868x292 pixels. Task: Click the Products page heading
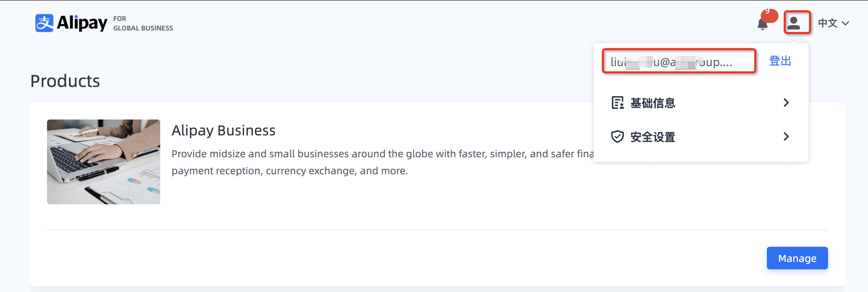[65, 81]
